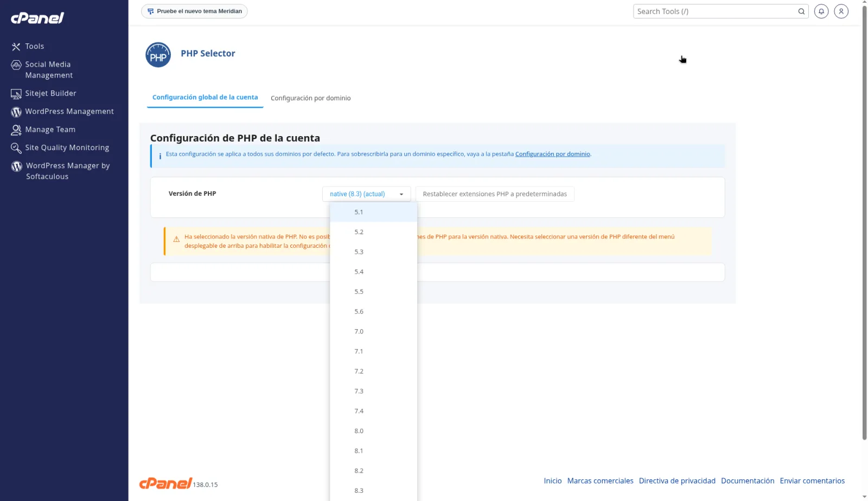Select the Manage Team icon
The width and height of the screenshot is (868, 501).
16,130
